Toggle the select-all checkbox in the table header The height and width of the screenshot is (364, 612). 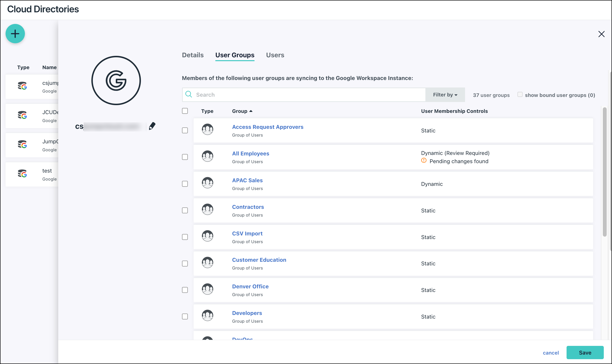coord(185,111)
